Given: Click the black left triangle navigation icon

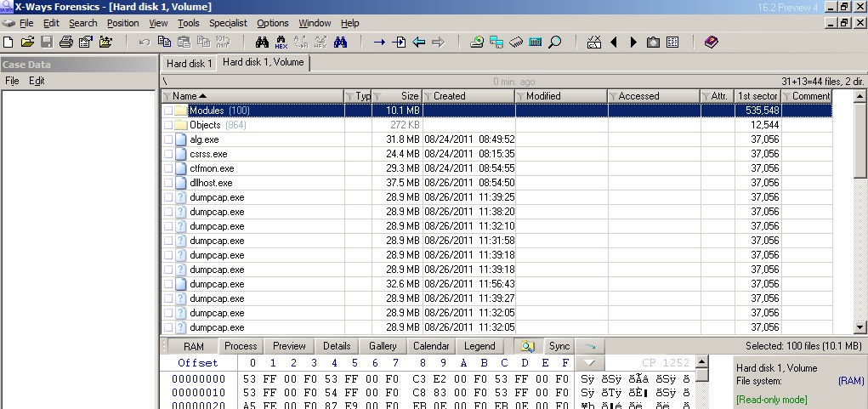Looking at the screenshot, I should [613, 42].
